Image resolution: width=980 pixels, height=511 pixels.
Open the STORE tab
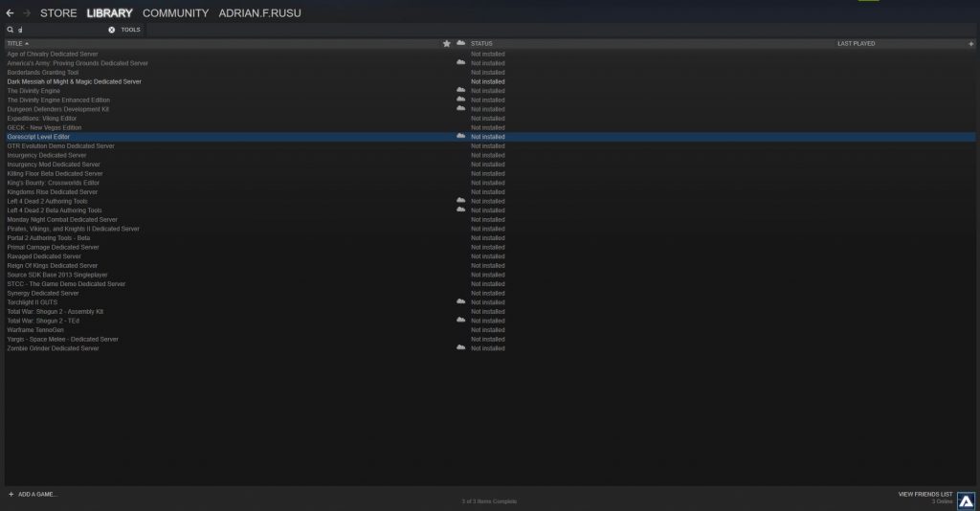point(58,13)
